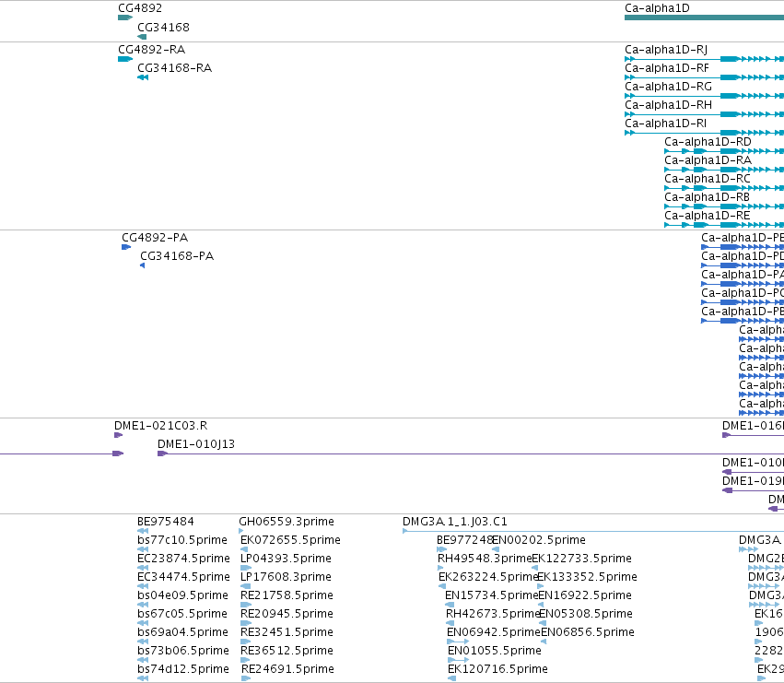Click EST EC23874.5prime
The height and width of the screenshot is (683, 784).
coord(183,559)
